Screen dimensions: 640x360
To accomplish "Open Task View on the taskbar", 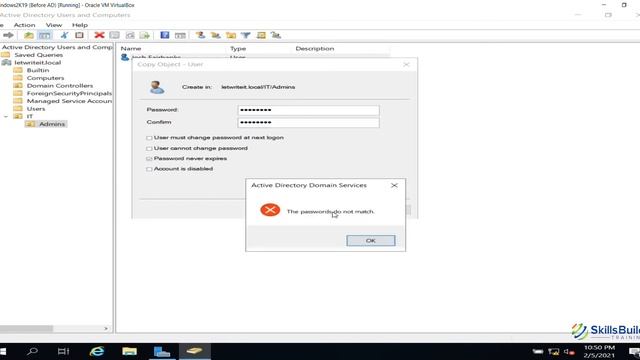I will [63, 351].
